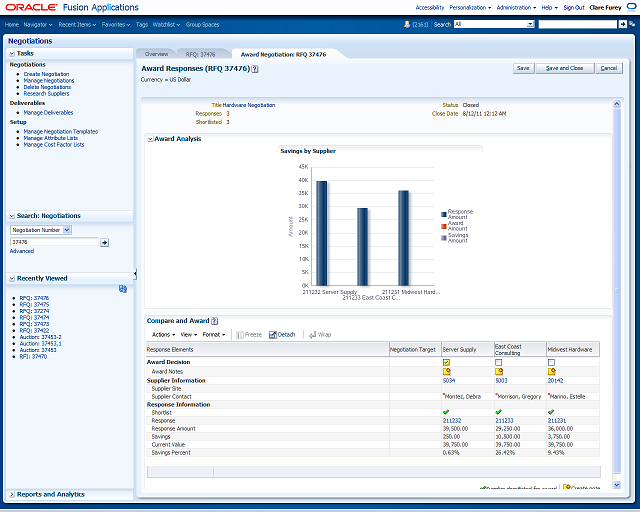Open the Format menu in Compare and Award
This screenshot has height=512, width=640.
(214, 335)
